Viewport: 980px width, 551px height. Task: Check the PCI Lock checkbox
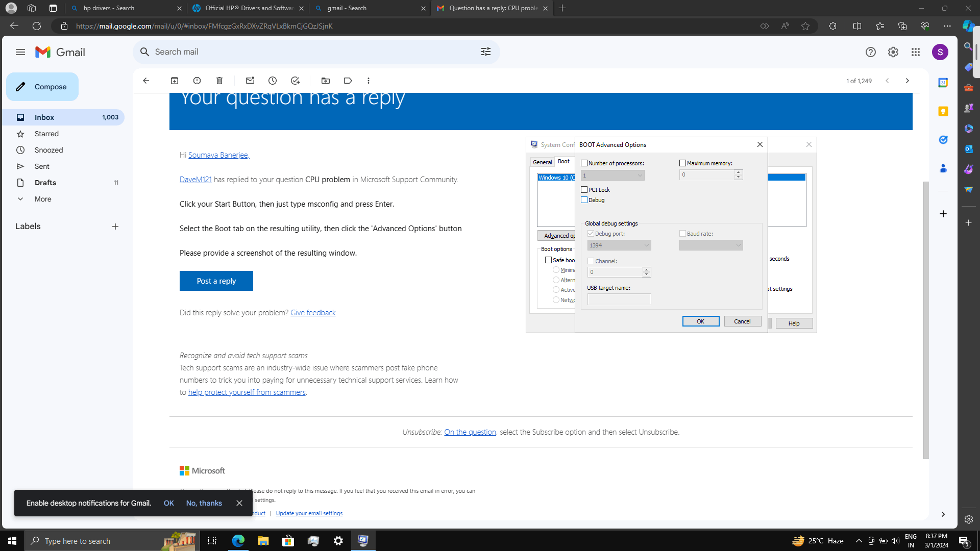point(584,190)
